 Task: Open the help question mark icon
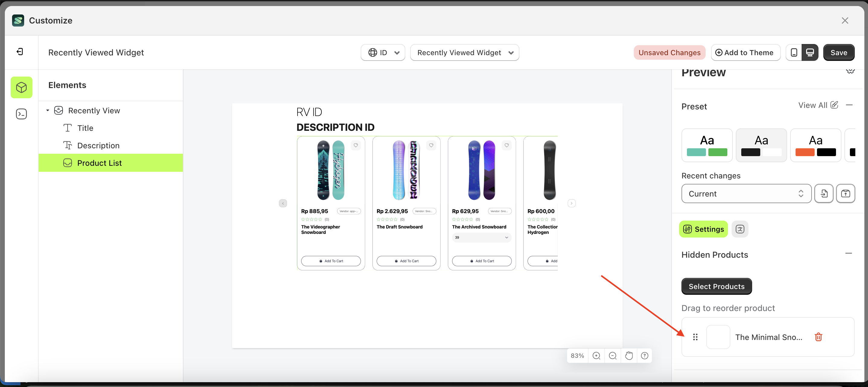644,356
